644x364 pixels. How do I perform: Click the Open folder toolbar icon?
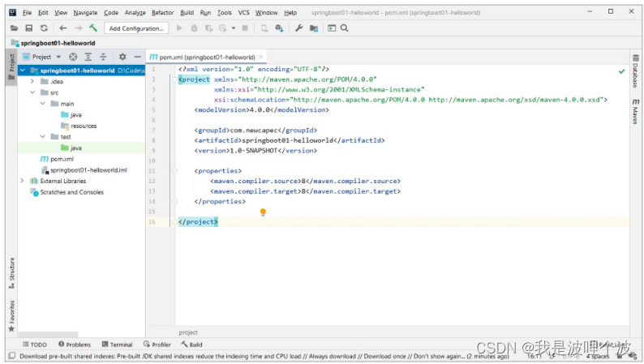(x=15, y=28)
